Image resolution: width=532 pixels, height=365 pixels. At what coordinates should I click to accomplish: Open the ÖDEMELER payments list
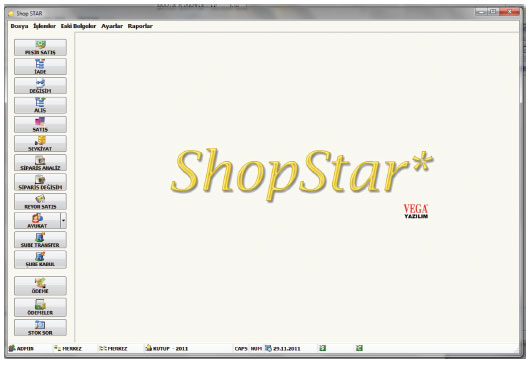40,307
